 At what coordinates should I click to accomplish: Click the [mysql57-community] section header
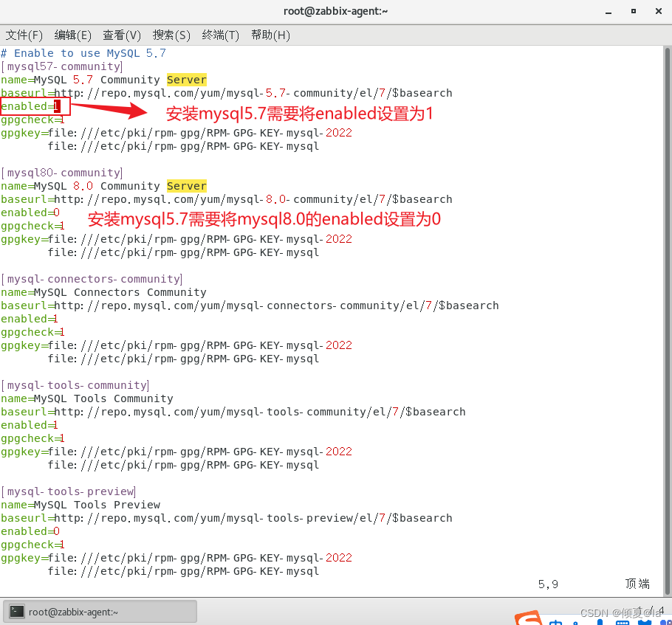(62, 66)
